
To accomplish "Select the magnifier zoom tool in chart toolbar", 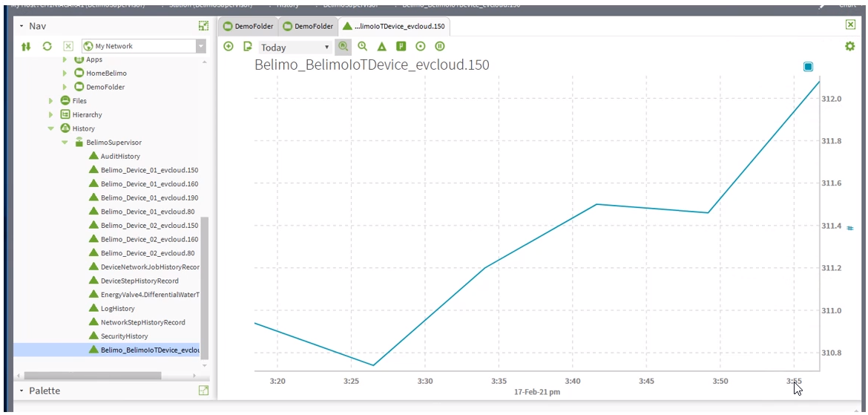I will [363, 46].
